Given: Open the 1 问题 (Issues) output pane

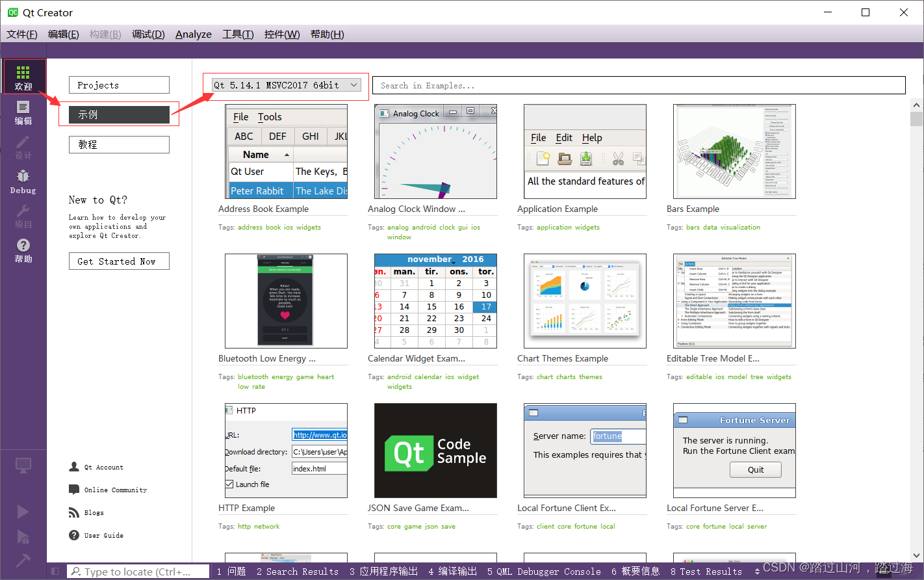Looking at the screenshot, I should point(231,572).
